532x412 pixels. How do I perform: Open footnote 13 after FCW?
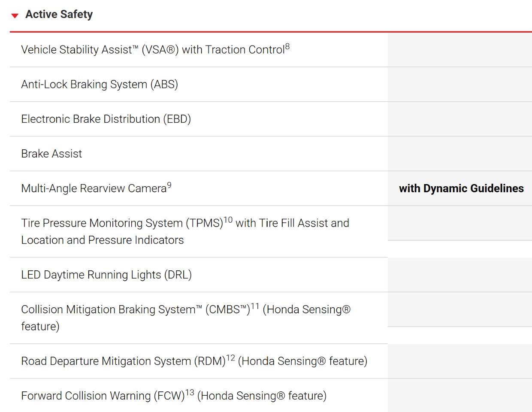coord(189,393)
